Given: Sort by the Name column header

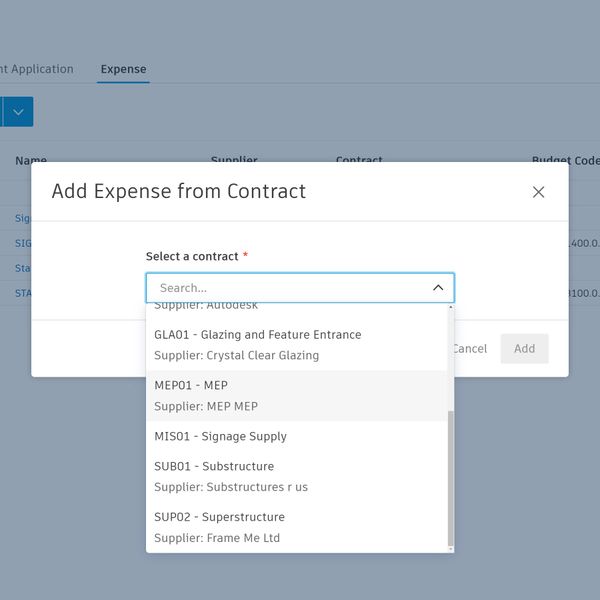Looking at the screenshot, I should point(31,160).
